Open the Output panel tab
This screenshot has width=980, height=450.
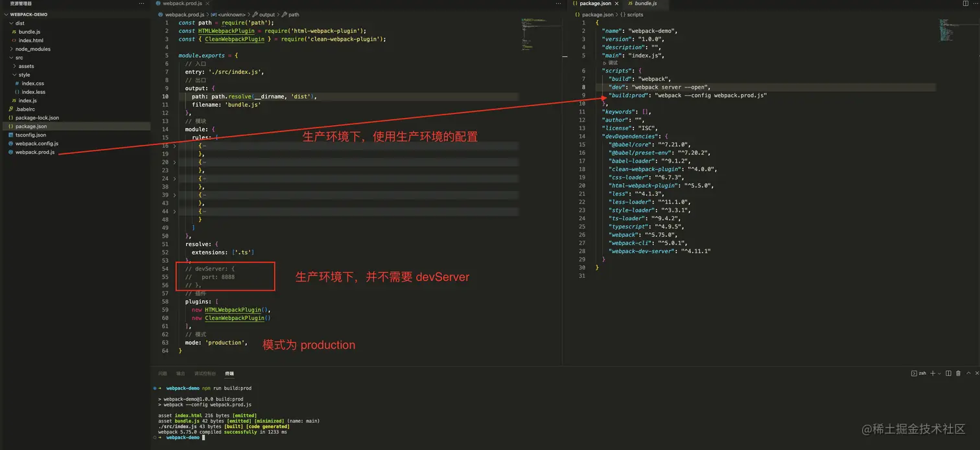coord(181,374)
